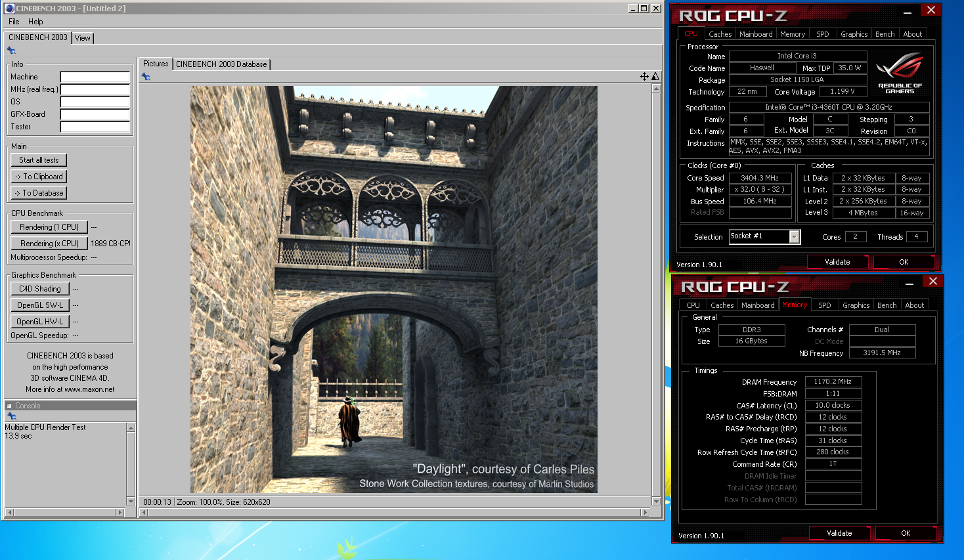The image size is (964, 560).
Task: Click the Bus Speed value '106.4 MHz'
Action: [x=760, y=201]
